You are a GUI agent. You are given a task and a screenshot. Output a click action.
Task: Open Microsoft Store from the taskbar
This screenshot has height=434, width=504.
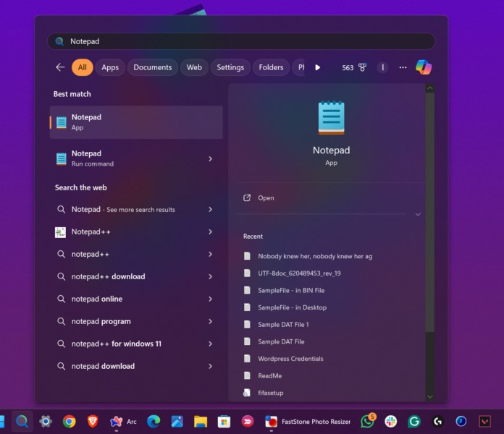224,422
